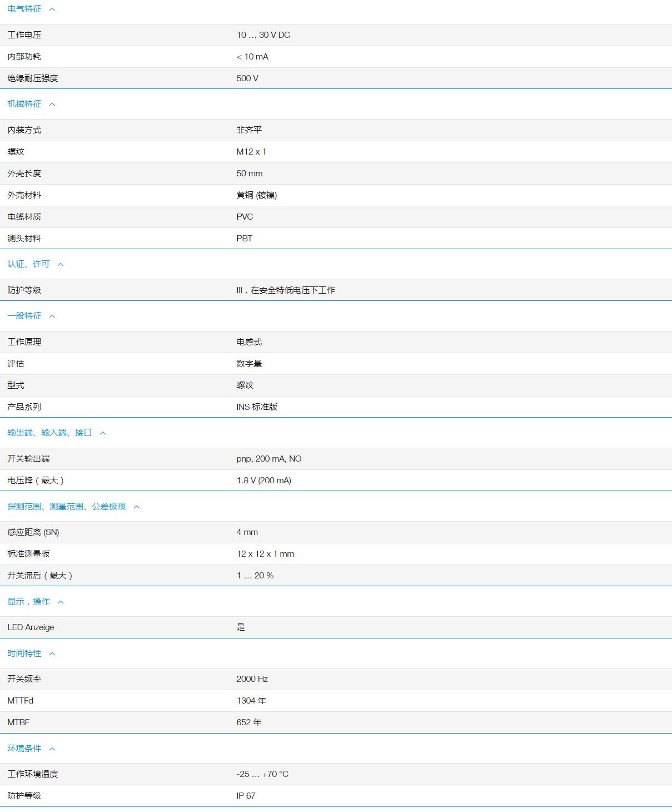
Task: Click the 时间特性 section title text
Action: (24, 653)
